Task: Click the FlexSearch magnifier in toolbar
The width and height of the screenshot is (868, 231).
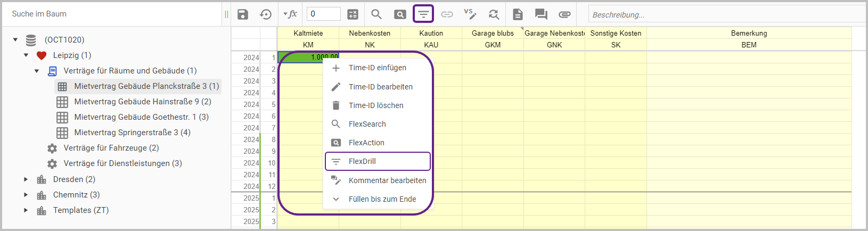Action: (376, 14)
